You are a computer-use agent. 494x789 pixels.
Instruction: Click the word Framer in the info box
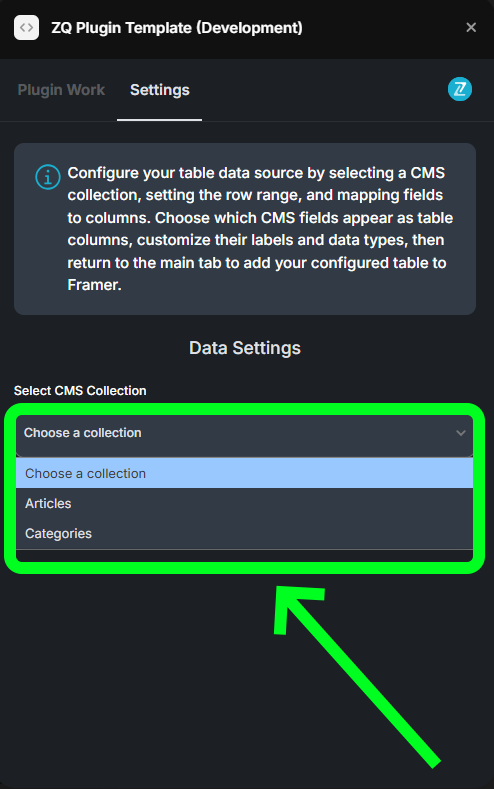coord(94,285)
